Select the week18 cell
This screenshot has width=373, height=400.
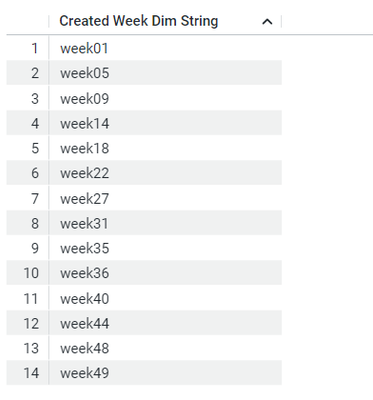[165, 148]
